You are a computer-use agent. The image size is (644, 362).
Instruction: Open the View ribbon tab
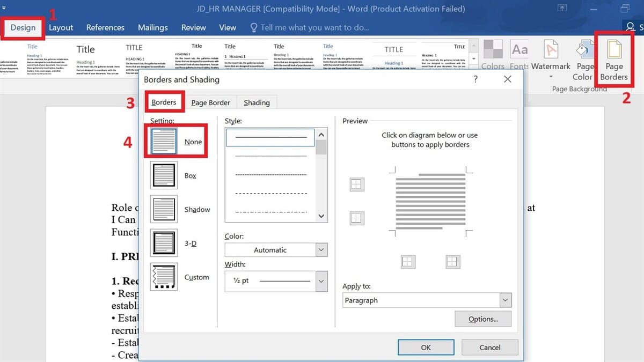pos(228,27)
